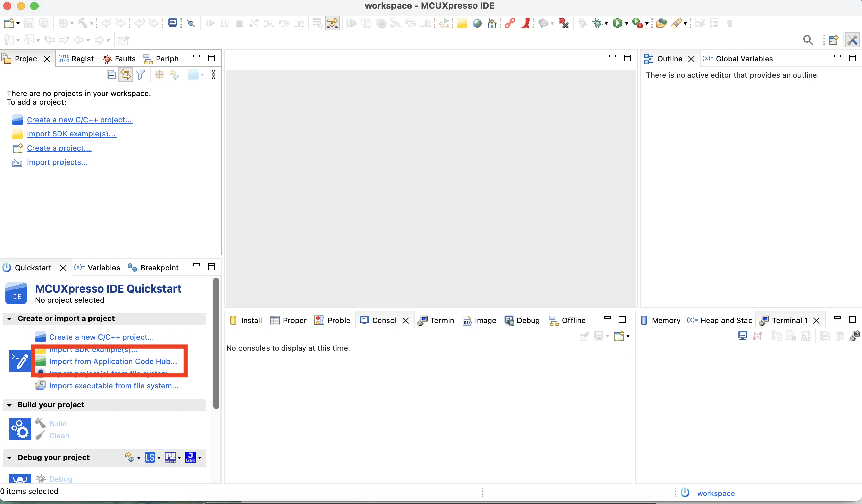The image size is (862, 504).
Task: Collapse Debug your project section
Action: click(9, 458)
